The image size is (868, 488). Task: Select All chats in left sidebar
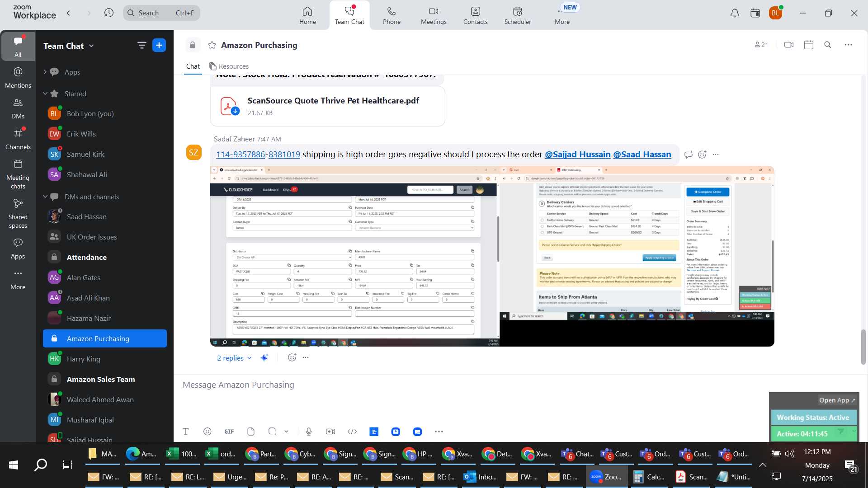[x=18, y=46]
